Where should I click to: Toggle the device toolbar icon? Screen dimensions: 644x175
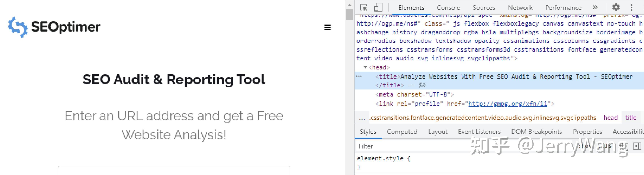[378, 8]
